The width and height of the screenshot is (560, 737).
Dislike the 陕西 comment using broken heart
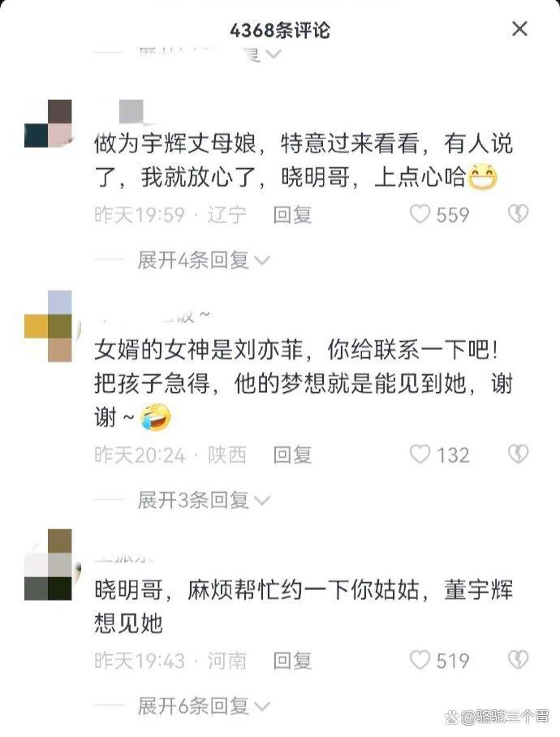pos(518,455)
